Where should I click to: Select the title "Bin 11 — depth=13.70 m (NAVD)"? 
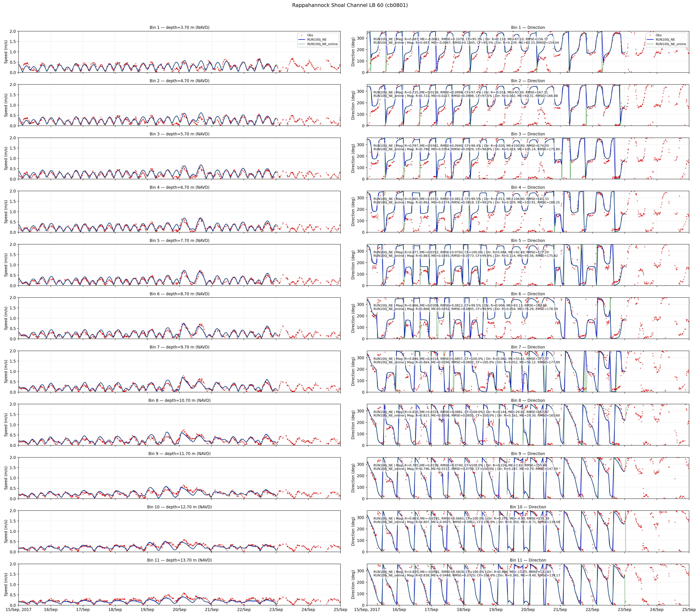(x=179, y=560)
